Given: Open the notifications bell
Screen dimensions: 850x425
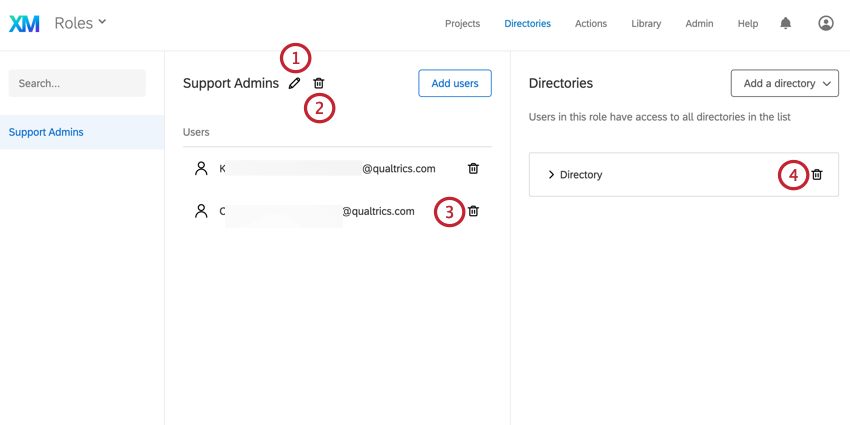Looking at the screenshot, I should [786, 23].
